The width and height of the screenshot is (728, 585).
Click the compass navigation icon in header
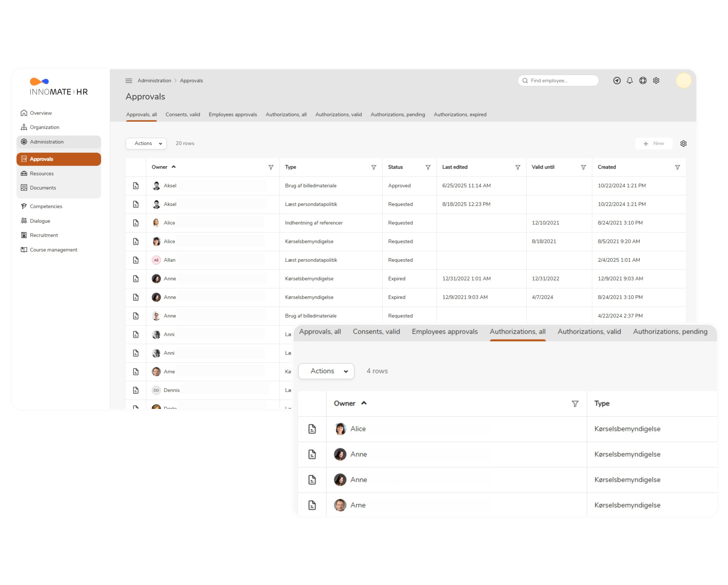(x=617, y=81)
